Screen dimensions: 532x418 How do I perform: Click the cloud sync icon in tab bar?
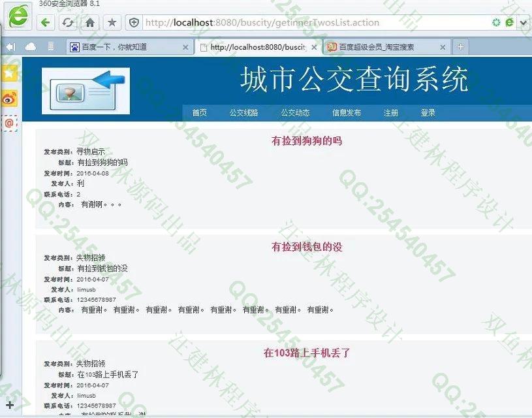[31, 46]
